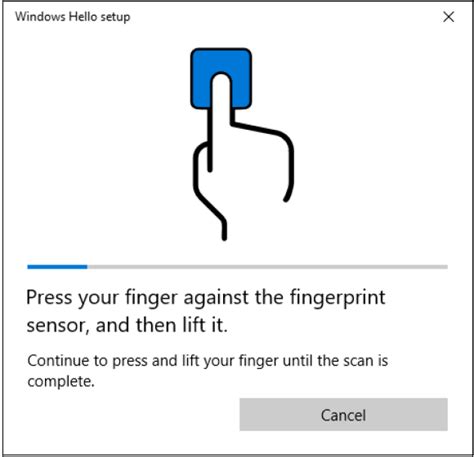The width and height of the screenshot is (474, 457).
Task: Click the wrist line at the hand's bottom
Action: click(224, 230)
